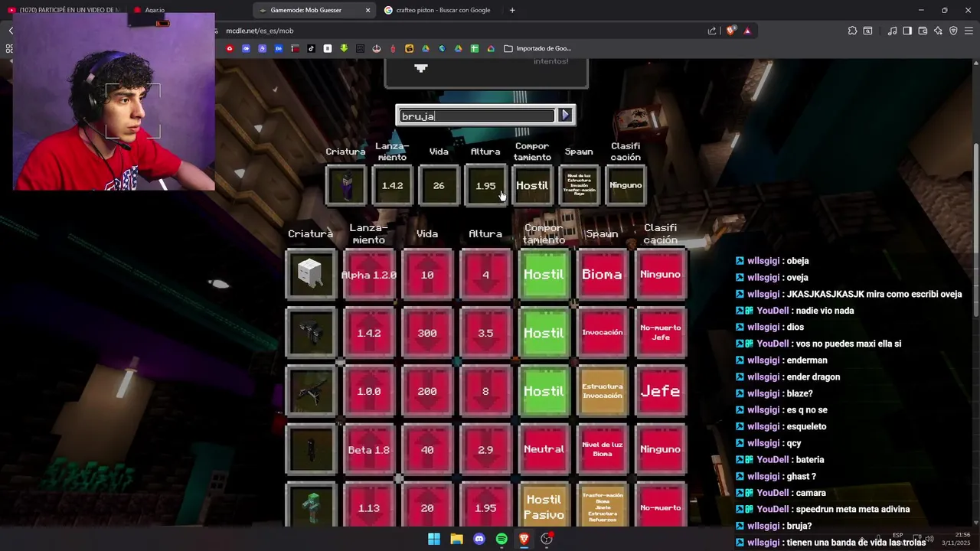The width and height of the screenshot is (980, 551).
Task: Click chat message 'speedrun meta meta adivina'
Action: coord(852,509)
